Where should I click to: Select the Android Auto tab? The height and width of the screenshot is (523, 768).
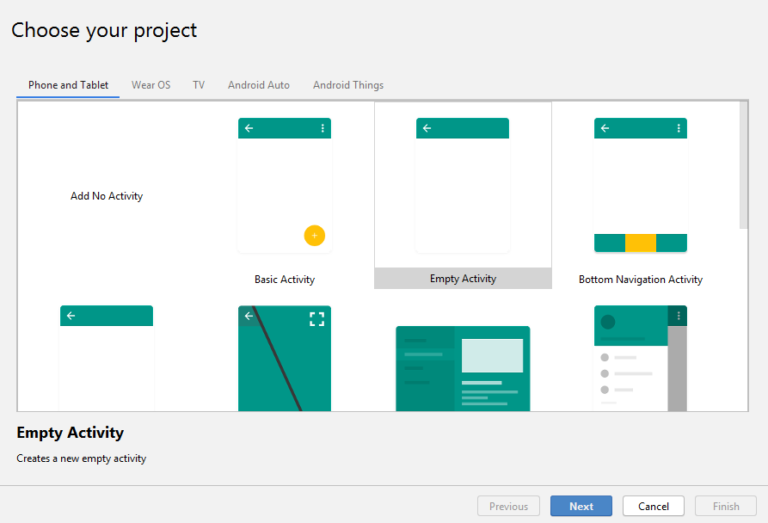(x=258, y=85)
